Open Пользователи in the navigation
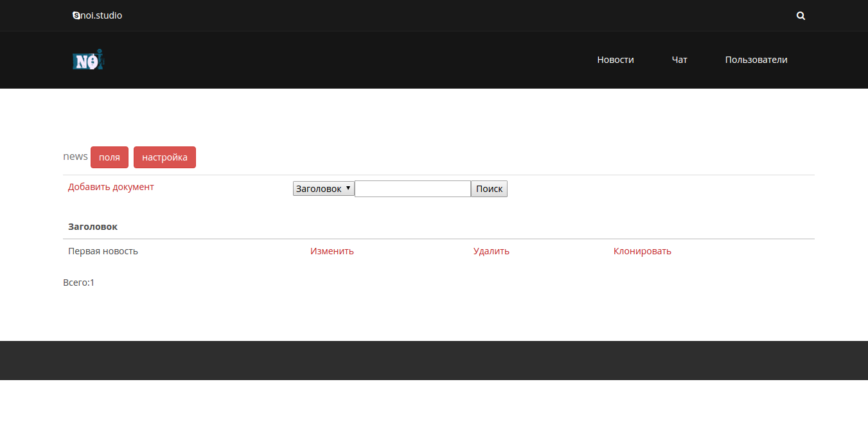 pos(756,60)
